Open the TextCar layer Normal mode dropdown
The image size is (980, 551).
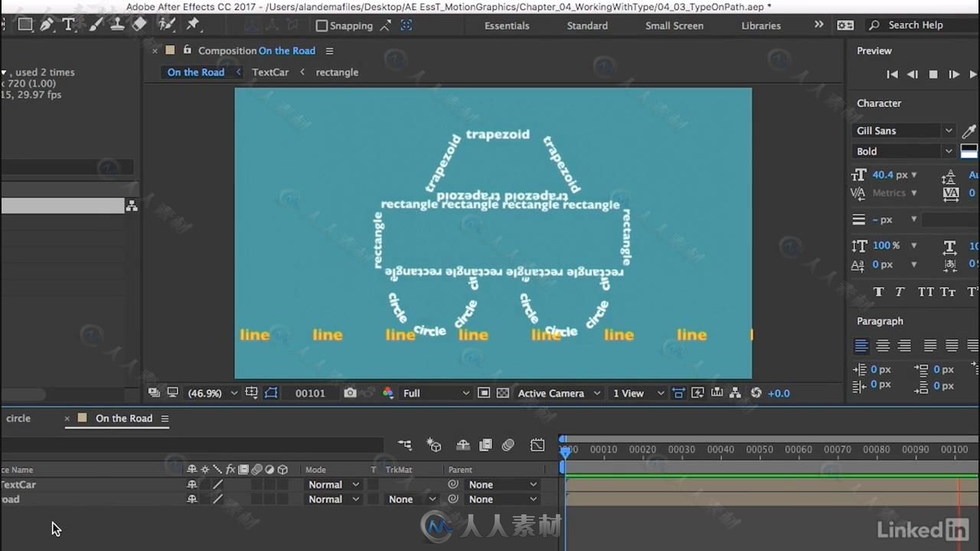click(333, 484)
